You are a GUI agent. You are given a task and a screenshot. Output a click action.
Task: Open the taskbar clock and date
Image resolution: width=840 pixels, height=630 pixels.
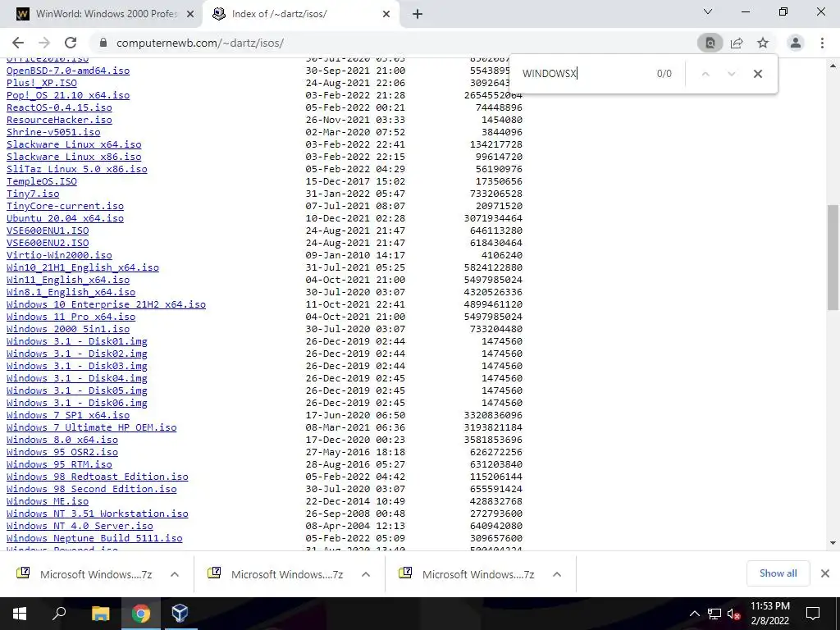pos(769,614)
